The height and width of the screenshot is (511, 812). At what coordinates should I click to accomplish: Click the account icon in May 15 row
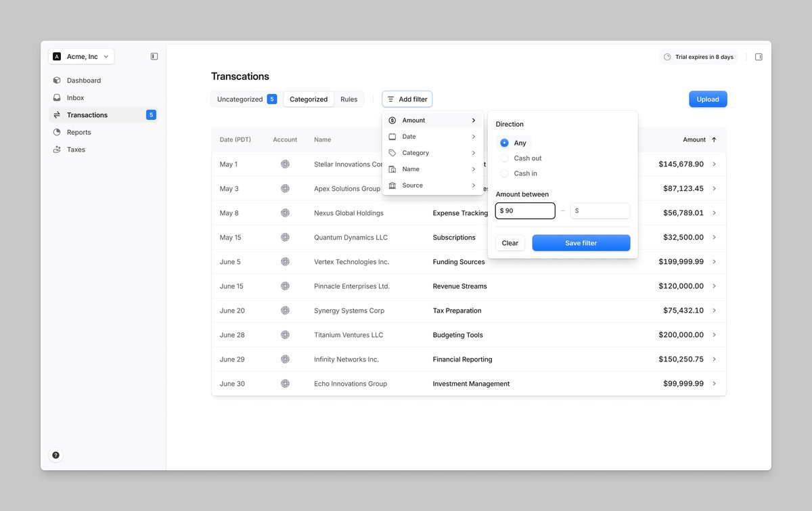[285, 238]
